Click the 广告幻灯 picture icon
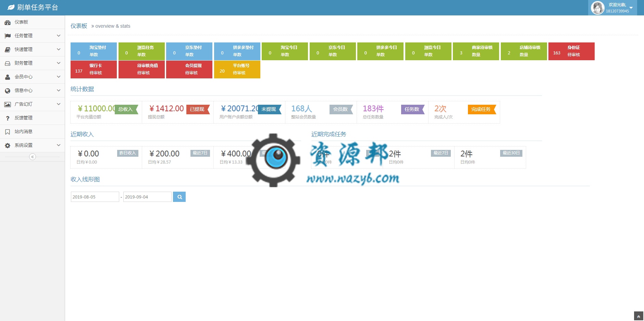This screenshot has width=644, height=321. [8, 104]
